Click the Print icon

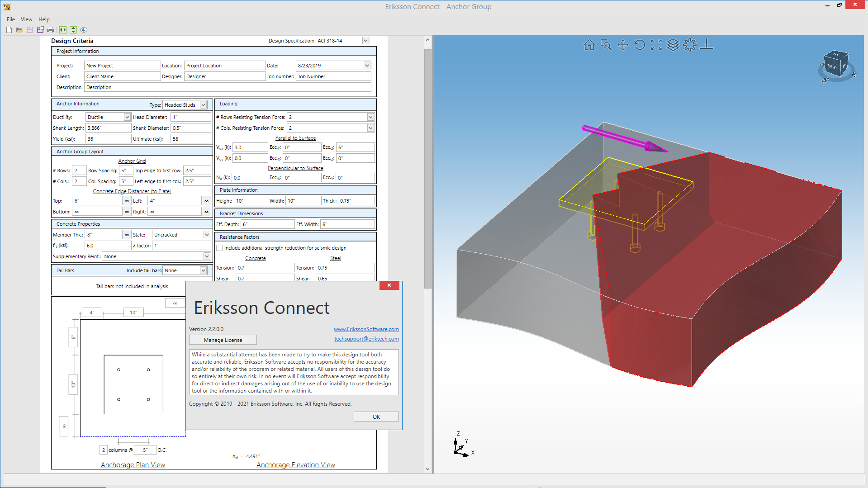[x=51, y=30]
